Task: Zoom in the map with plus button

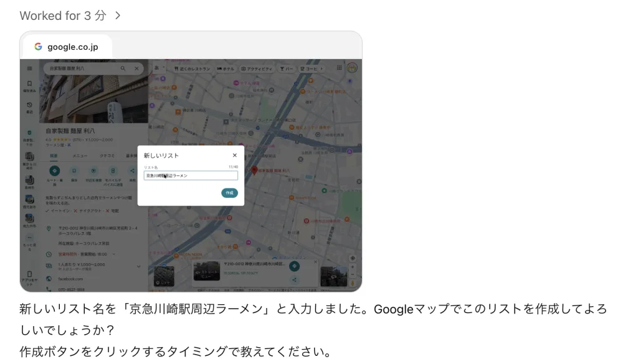Action: coord(353,268)
